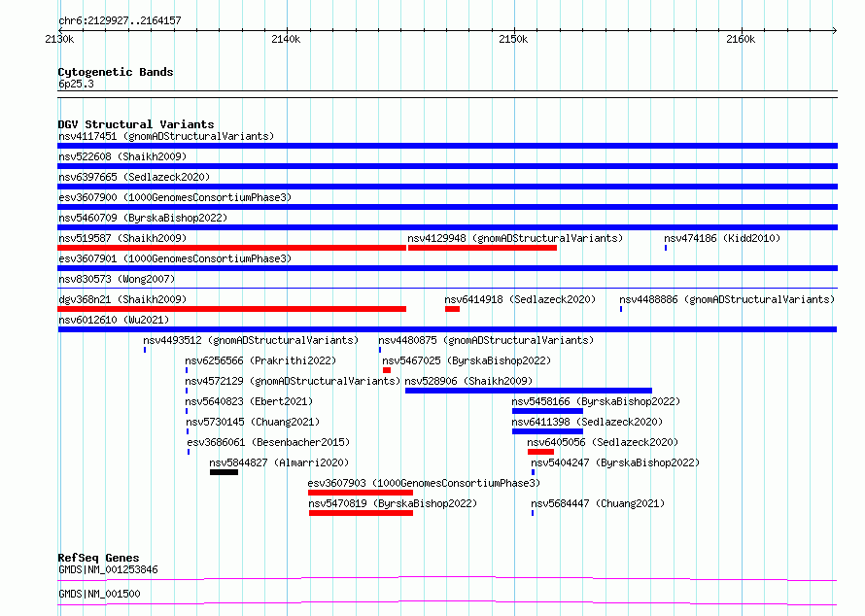865x616 pixels.
Task: Click the blue bar under nsv4117451
Action: click(x=447, y=146)
